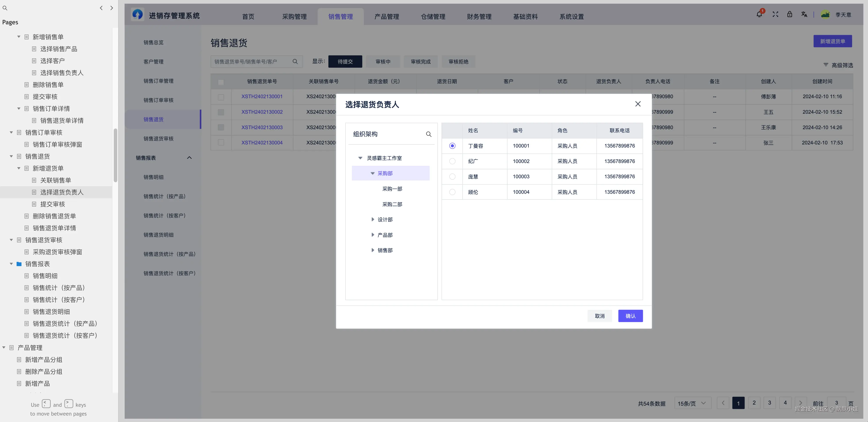The height and width of the screenshot is (422, 868).
Task: Click the 高级筛选 filter icon
Action: (826, 65)
